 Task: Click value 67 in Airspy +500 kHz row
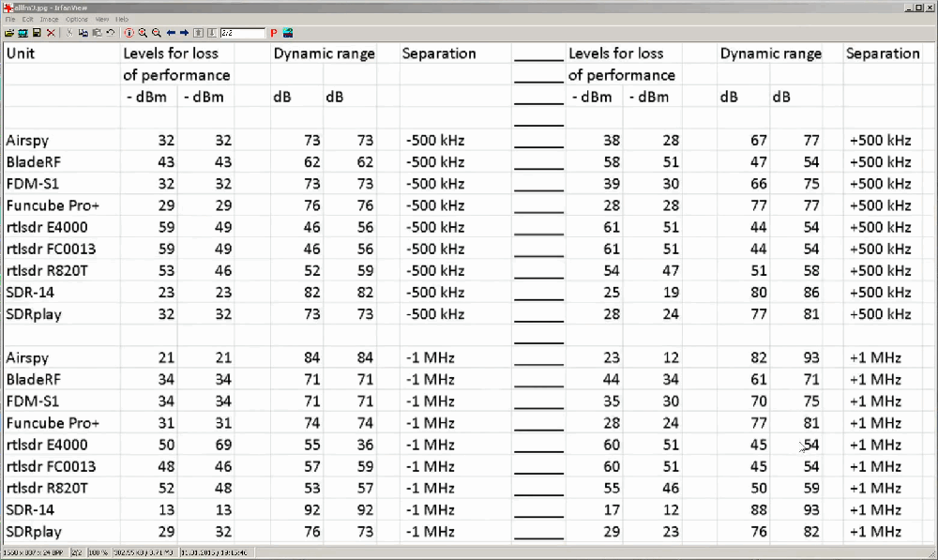(x=759, y=141)
